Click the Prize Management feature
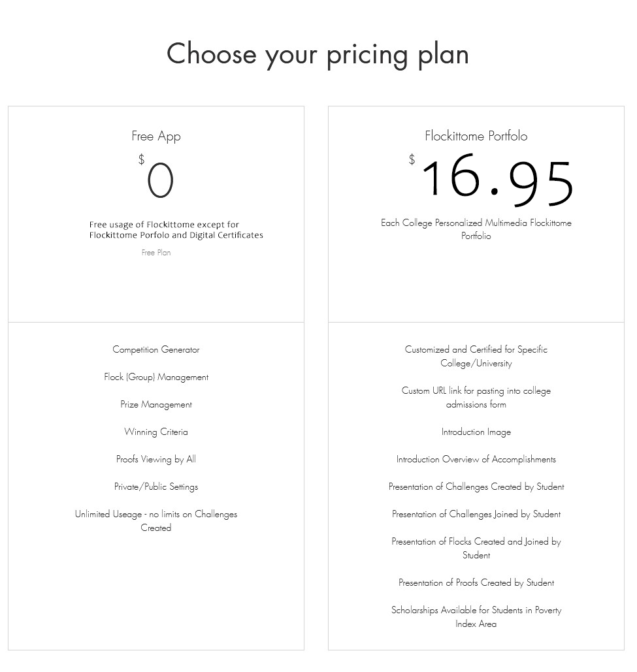The image size is (637, 672). [156, 404]
